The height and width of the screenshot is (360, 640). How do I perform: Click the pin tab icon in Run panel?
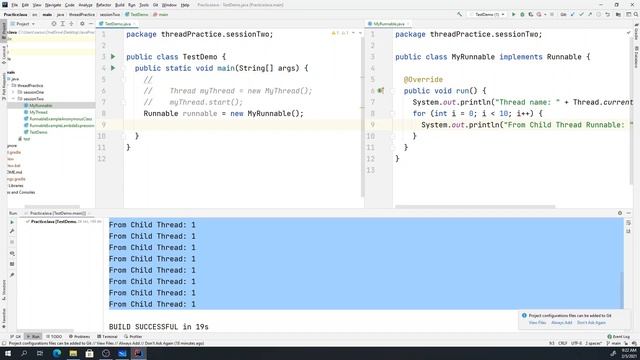pyautogui.click(x=12, y=275)
